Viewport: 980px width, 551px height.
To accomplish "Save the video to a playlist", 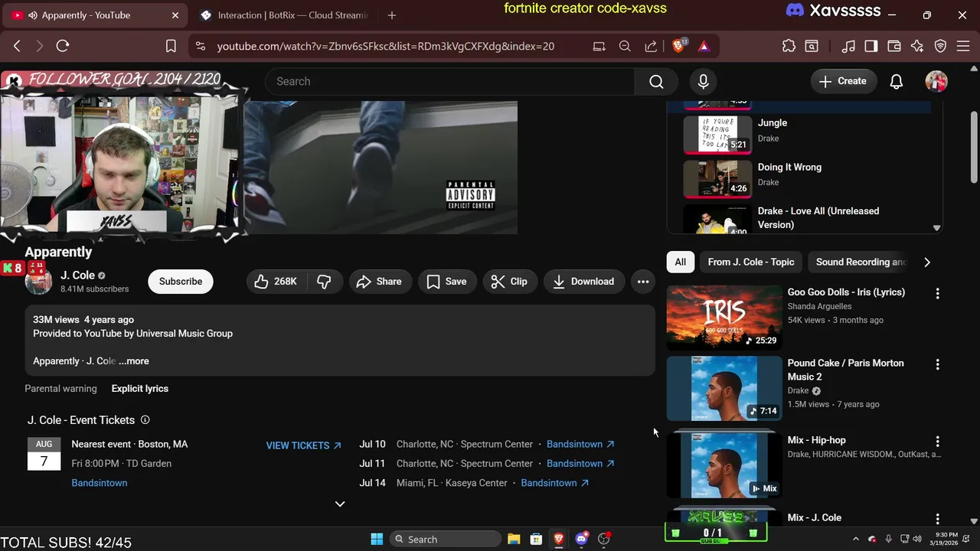I will 447,282.
